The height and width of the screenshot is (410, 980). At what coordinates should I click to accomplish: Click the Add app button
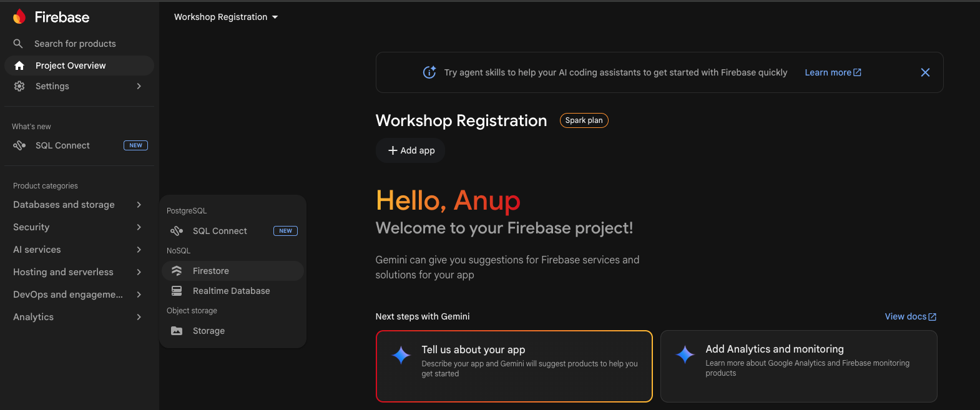tap(410, 150)
